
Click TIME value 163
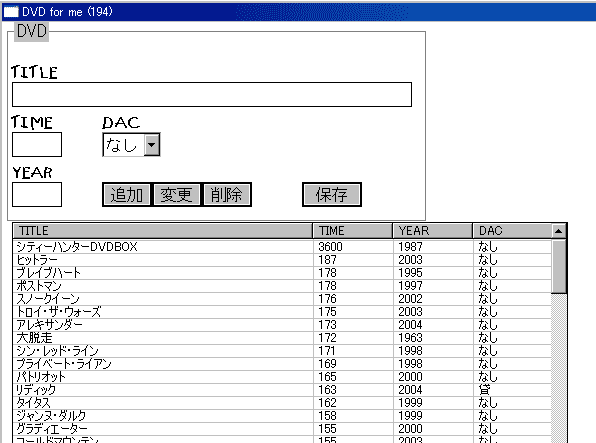tap(327, 390)
